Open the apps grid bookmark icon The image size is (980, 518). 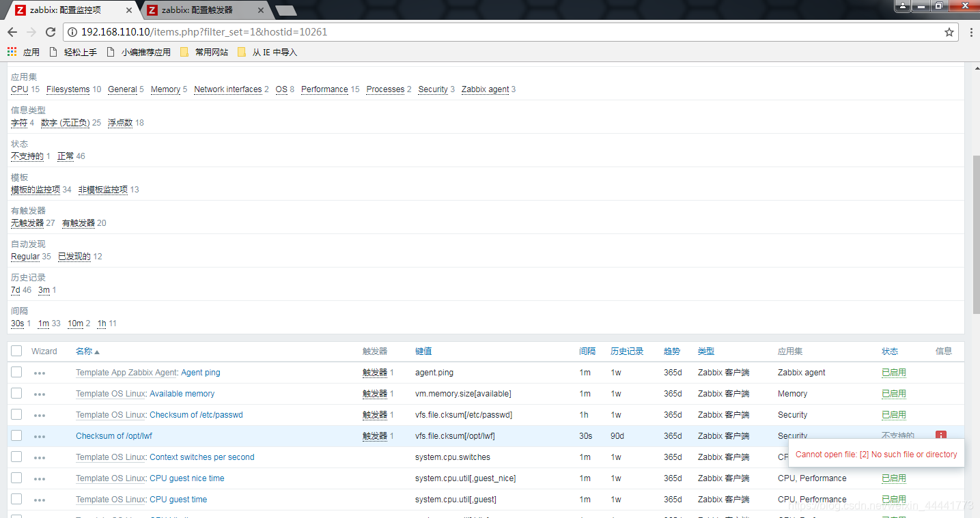[12, 52]
